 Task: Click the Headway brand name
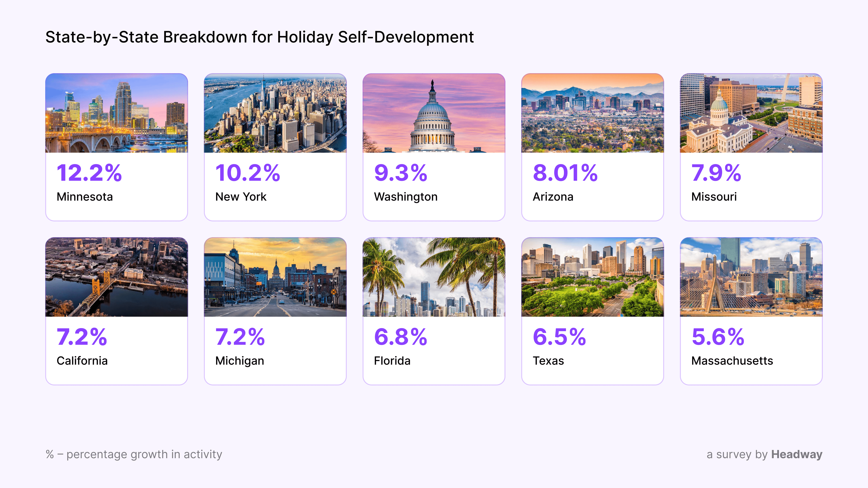point(797,454)
